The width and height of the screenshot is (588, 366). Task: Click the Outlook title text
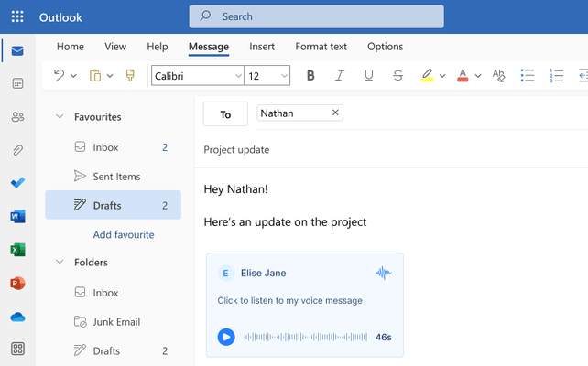point(60,17)
